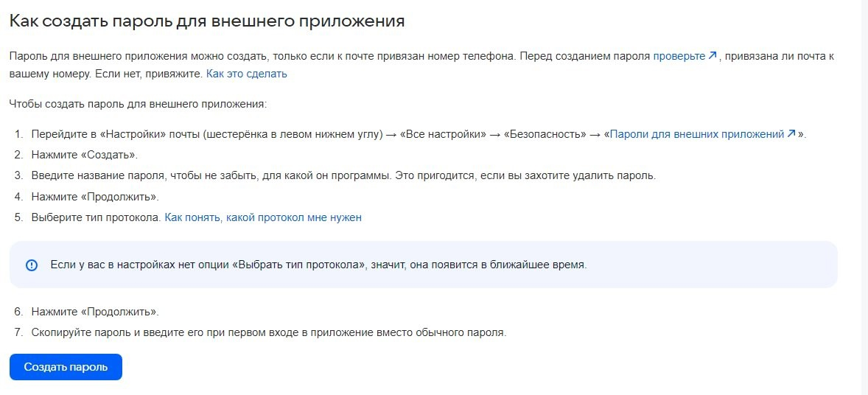This screenshot has width=868, height=395.
Task: Click step 7 text "Скопируйте пароль"
Action: pyautogui.click(x=269, y=332)
